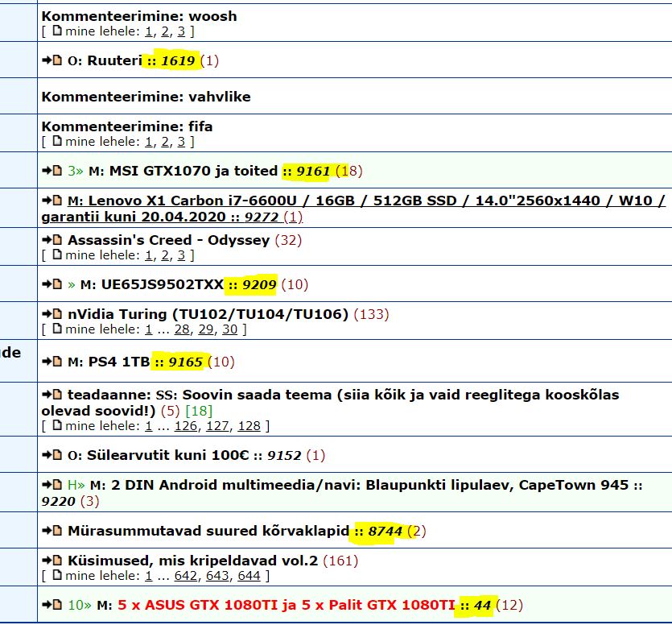Go to page 126 of Soovin saada teema
This screenshot has height=625, width=672.
(x=186, y=426)
